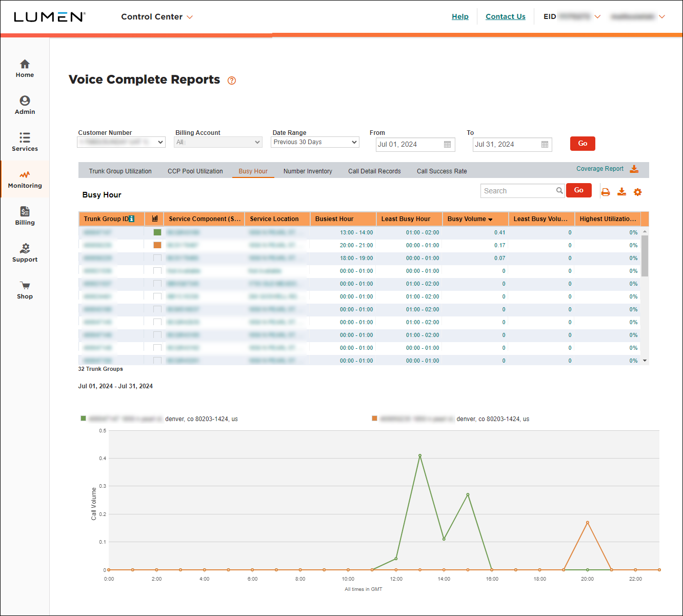The image size is (683, 616).
Task: Open the Number Inventory tab
Action: (308, 171)
